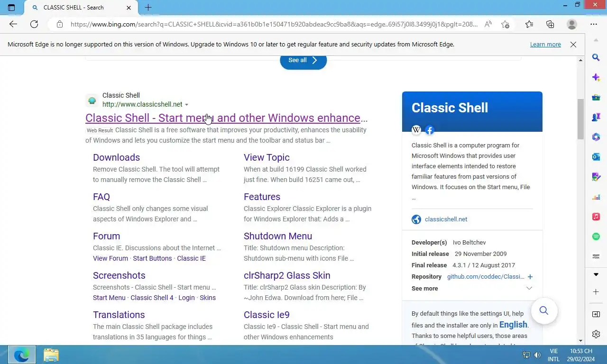Screen dimensions: 607x364
Task: Expand the Repository plus icon
Action: pyautogui.click(x=530, y=277)
